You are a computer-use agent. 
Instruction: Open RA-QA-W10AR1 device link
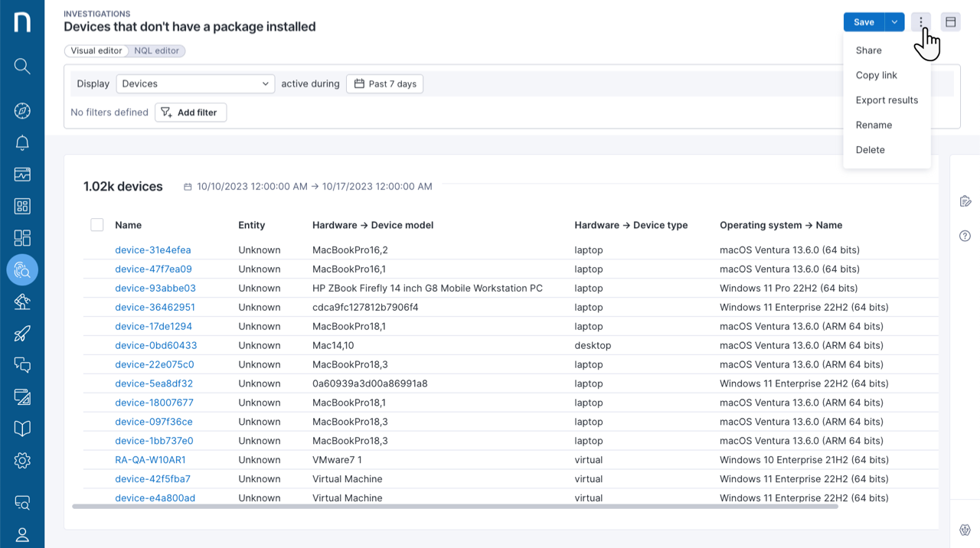click(150, 460)
